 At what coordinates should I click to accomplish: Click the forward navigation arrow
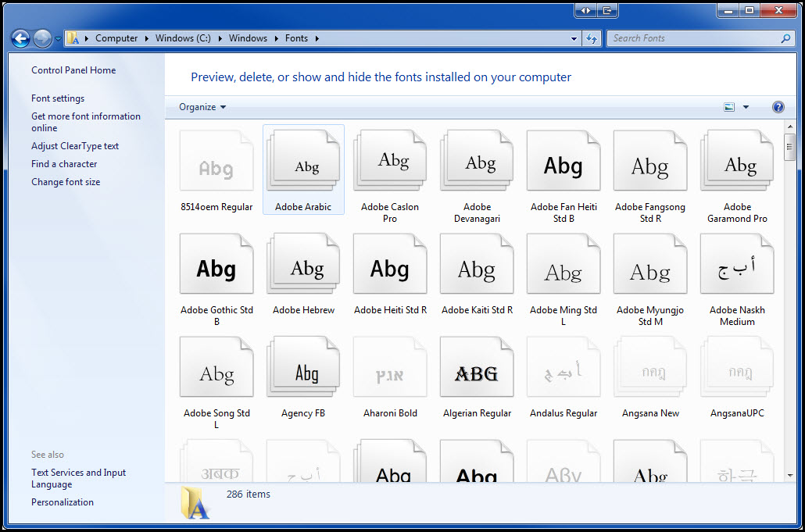(41, 37)
